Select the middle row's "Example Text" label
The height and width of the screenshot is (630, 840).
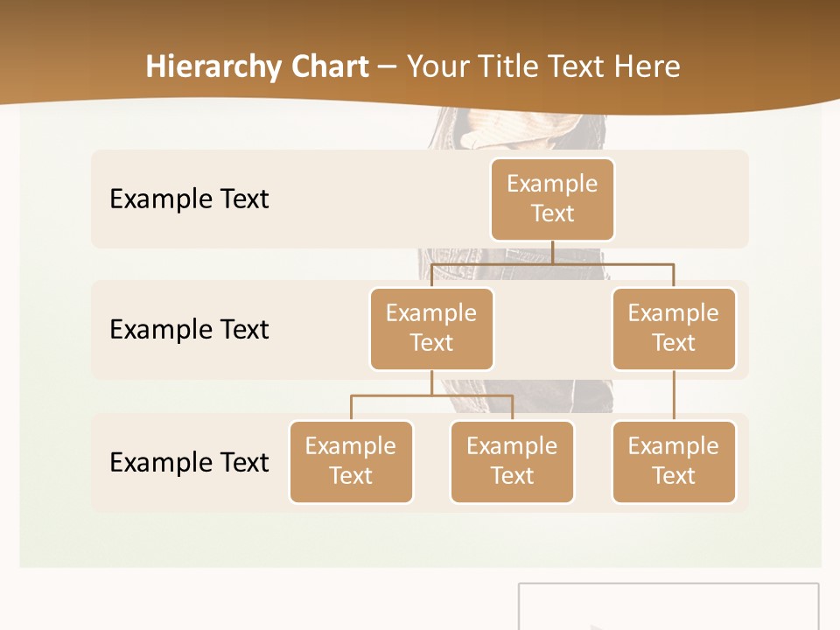(x=189, y=330)
